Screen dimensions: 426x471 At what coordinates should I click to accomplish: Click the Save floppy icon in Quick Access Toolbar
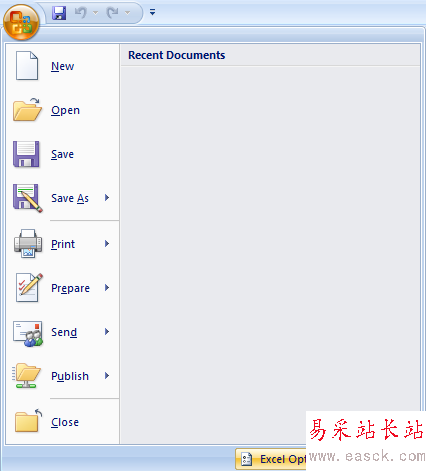(x=59, y=13)
